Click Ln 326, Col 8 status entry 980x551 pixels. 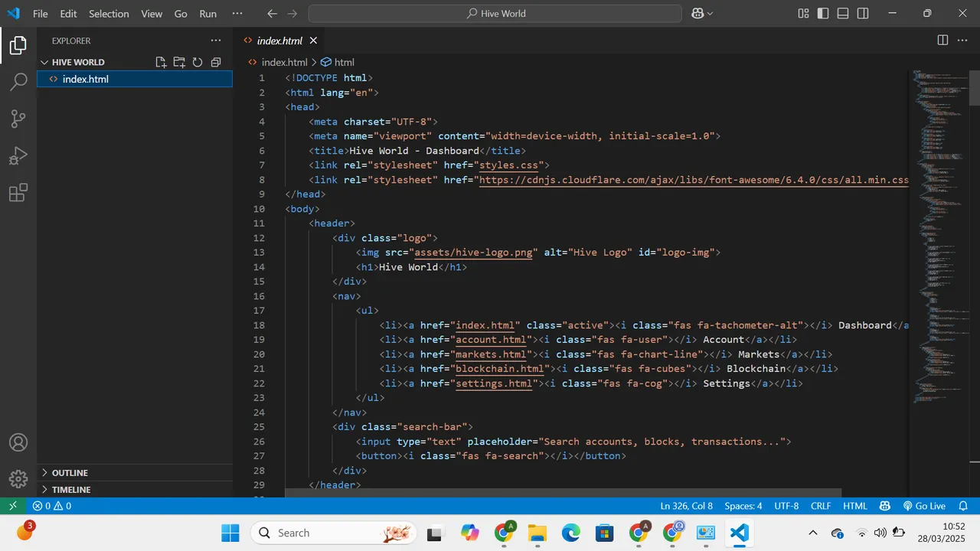pyautogui.click(x=686, y=506)
